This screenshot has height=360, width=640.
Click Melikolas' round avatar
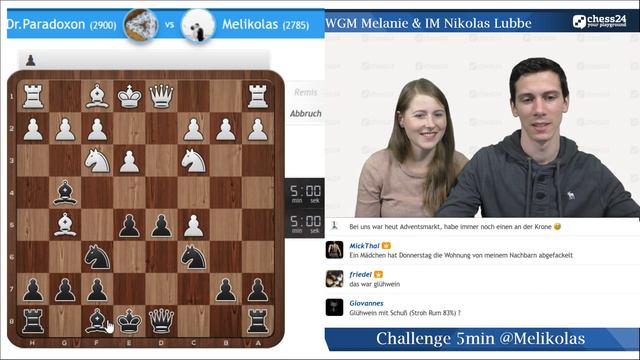click(x=198, y=25)
